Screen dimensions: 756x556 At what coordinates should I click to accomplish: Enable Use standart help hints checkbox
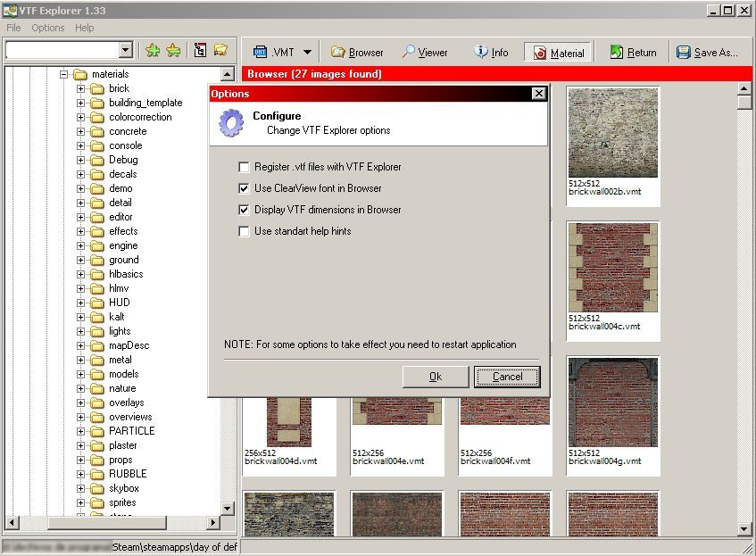click(244, 231)
